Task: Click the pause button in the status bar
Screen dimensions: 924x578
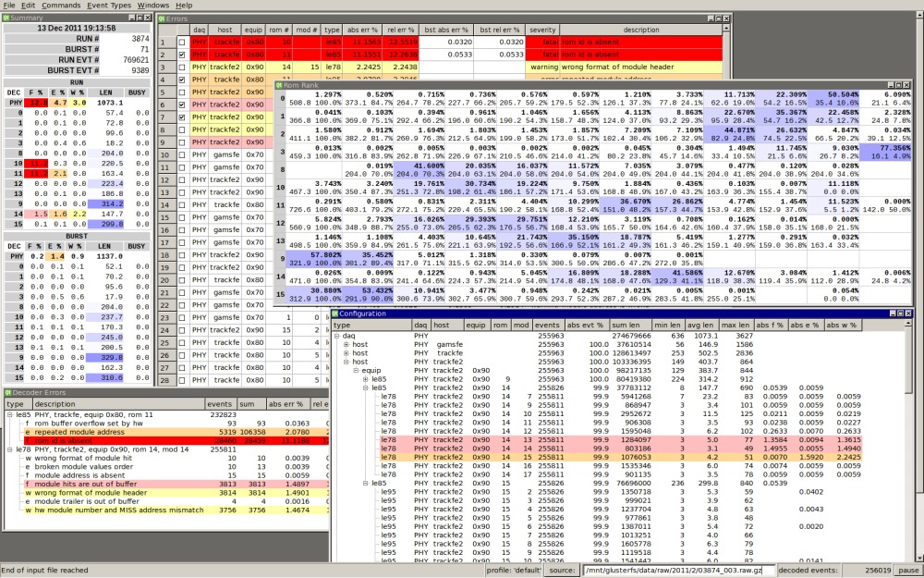Action: 908,571
